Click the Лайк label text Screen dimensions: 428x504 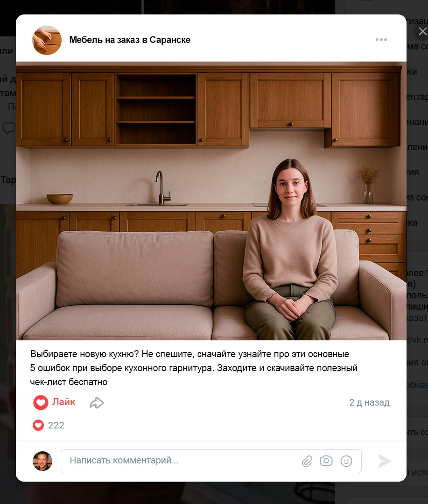pos(64,402)
